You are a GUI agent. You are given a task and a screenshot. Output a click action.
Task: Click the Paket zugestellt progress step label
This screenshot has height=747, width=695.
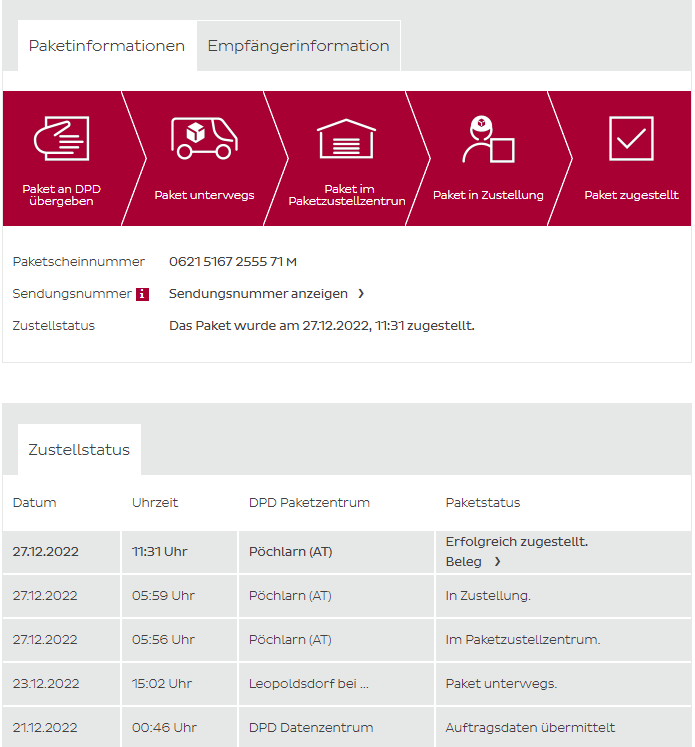[x=631, y=195]
